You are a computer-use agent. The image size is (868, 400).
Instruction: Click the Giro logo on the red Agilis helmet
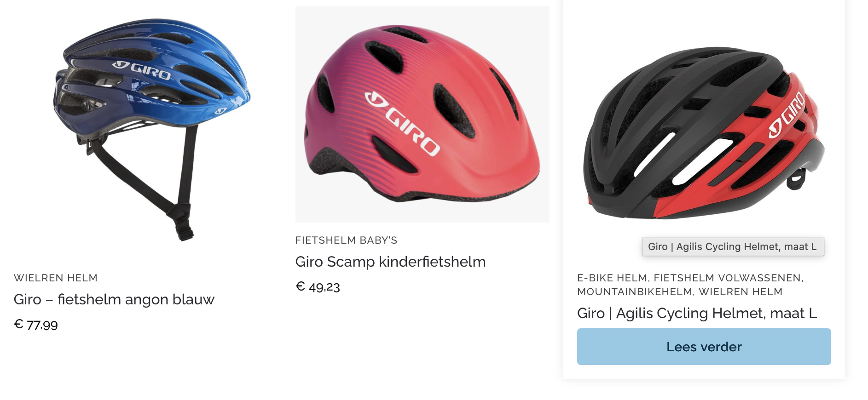coord(787,115)
